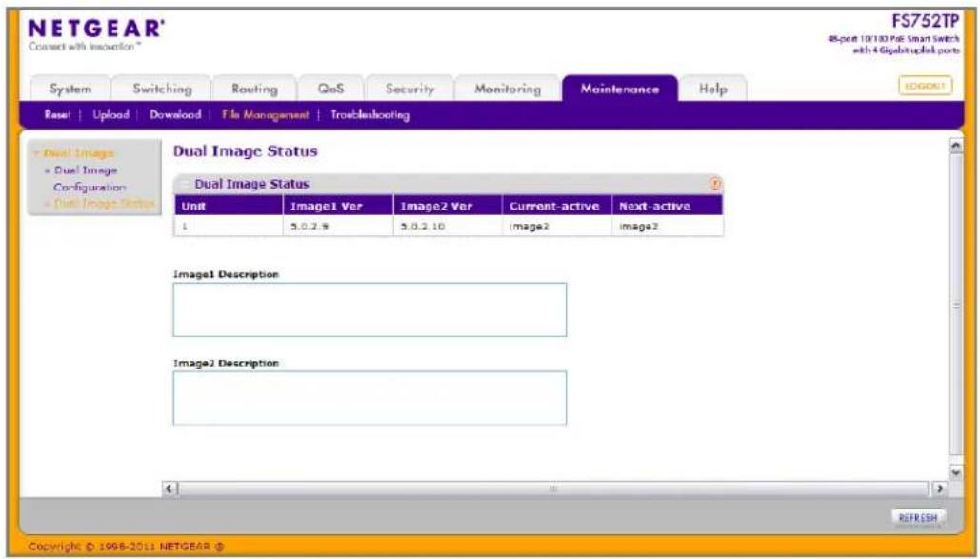The width and height of the screenshot is (980, 559).
Task: Click the REFRESH button
Action: pos(918,518)
